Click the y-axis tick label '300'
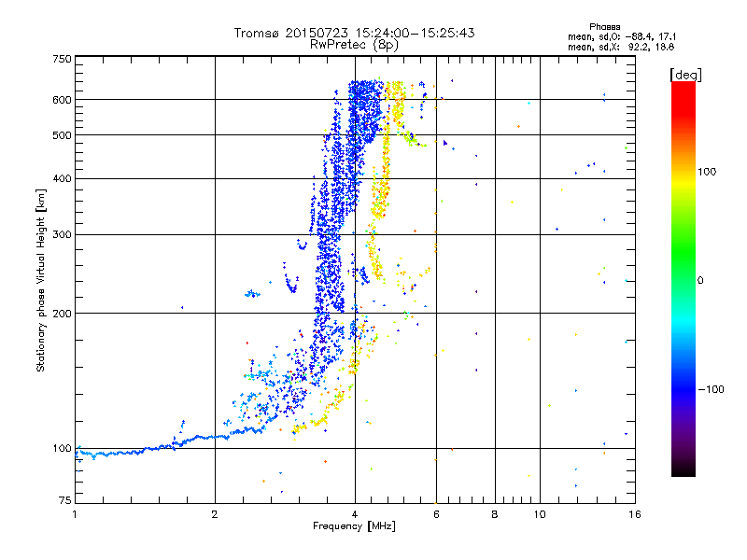Screen dimensions: 747x560 coord(62,235)
